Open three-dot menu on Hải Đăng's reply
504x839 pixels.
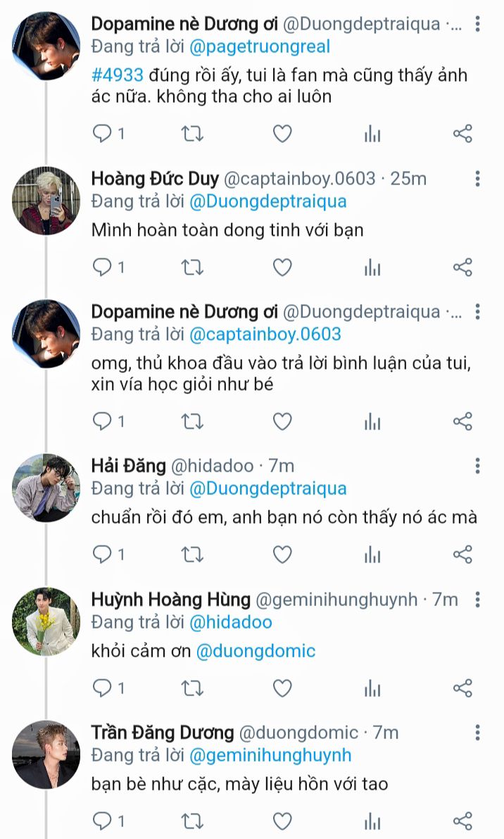pyautogui.click(x=478, y=465)
